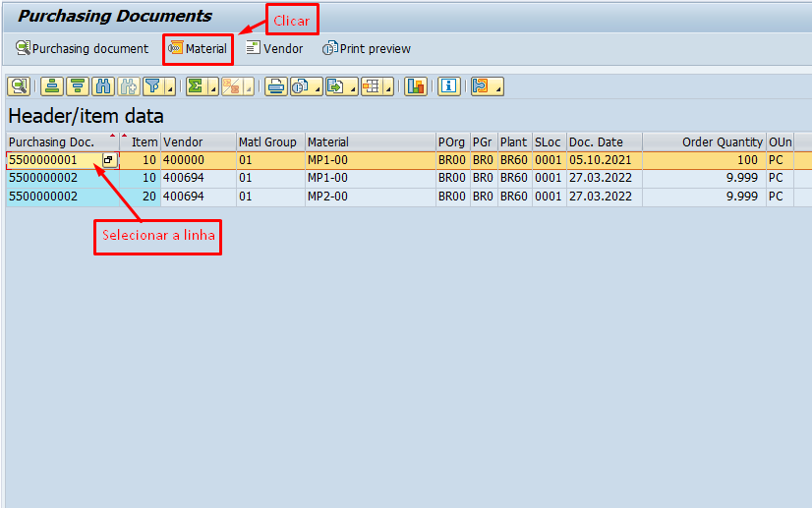Click the Export spreadsheet icon
The height and width of the screenshot is (508, 812).
334,86
